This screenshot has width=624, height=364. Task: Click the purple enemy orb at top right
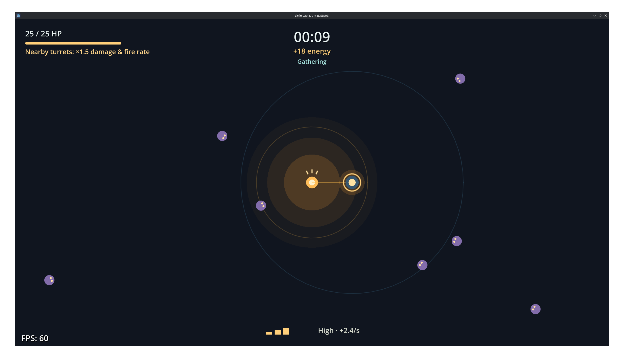click(x=460, y=79)
